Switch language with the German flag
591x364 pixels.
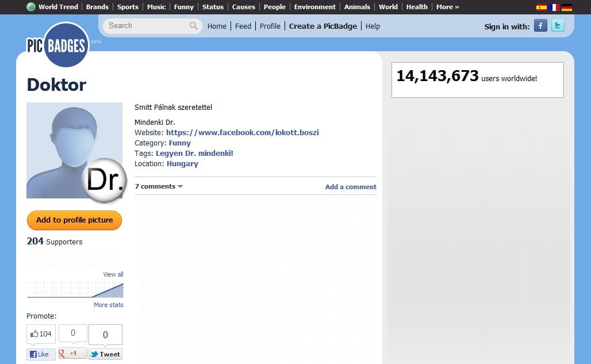tap(566, 7)
